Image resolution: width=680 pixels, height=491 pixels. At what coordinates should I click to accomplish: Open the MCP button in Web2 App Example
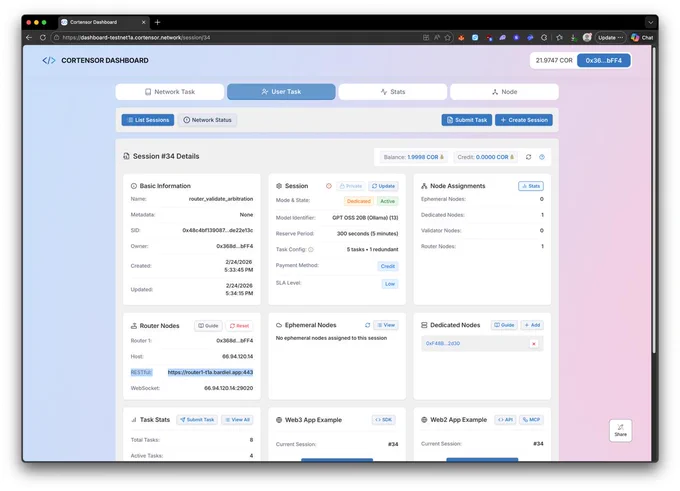pyautogui.click(x=531, y=420)
